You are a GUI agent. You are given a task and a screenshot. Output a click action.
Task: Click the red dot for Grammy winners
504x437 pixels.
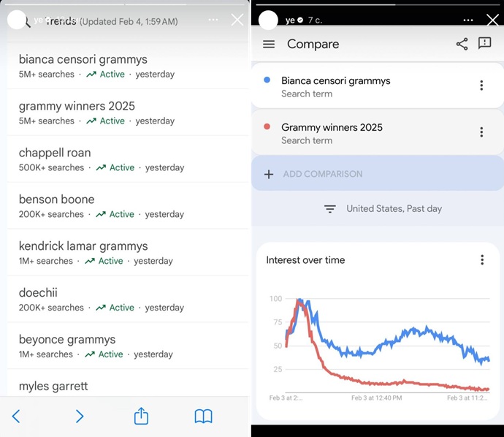coord(267,126)
